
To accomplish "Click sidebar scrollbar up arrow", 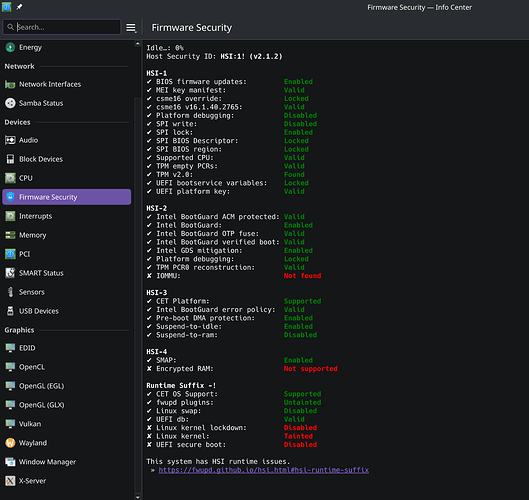I will click(137, 44).
